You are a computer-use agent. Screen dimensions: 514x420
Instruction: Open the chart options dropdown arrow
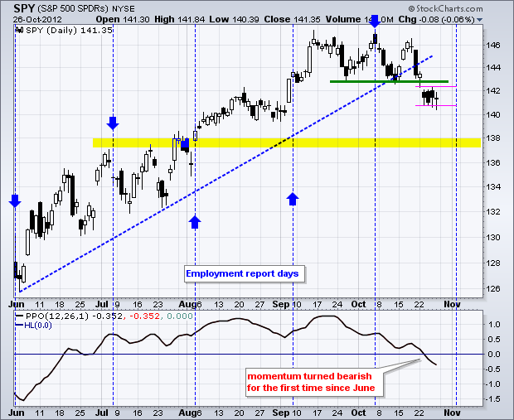click(479, 20)
